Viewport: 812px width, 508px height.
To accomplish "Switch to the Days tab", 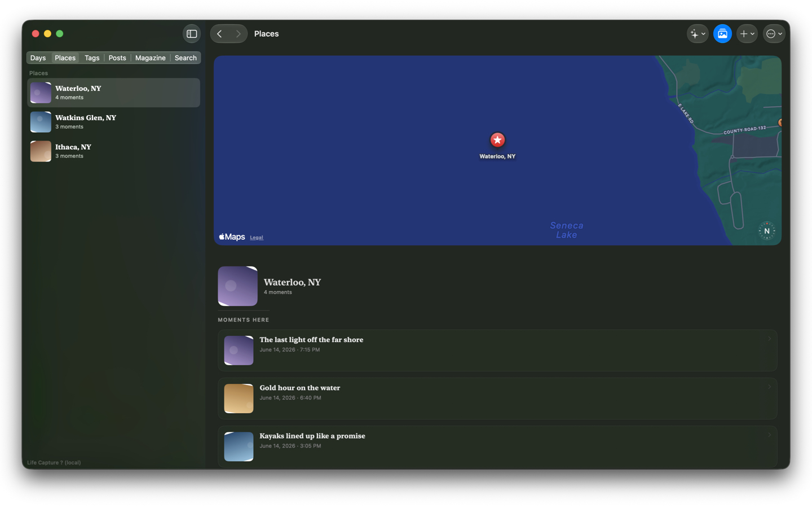I will point(38,58).
